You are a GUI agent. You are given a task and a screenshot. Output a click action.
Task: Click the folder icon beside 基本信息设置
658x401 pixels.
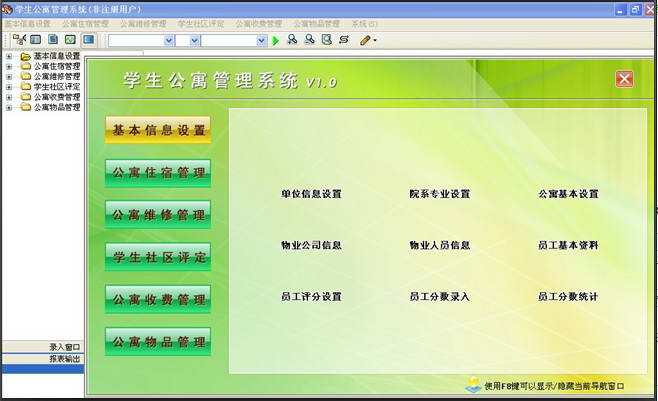click(x=25, y=56)
